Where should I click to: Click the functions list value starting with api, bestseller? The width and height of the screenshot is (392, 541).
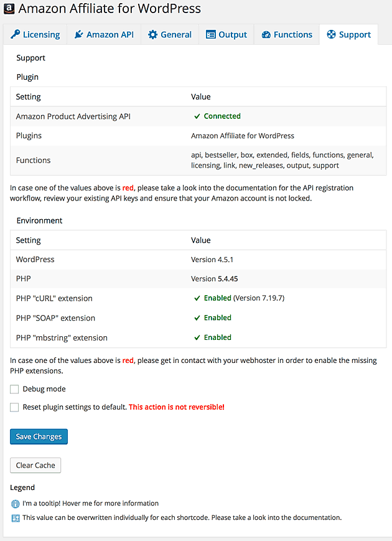[282, 160]
